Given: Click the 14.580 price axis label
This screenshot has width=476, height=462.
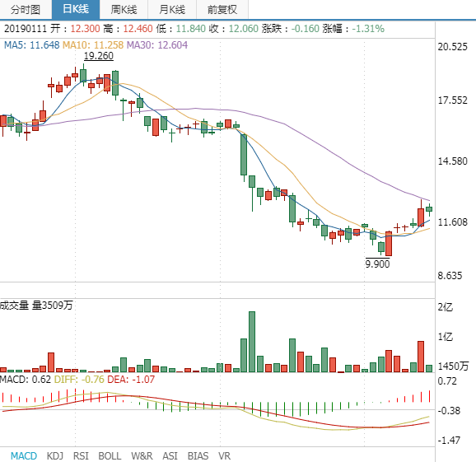Looking at the screenshot, I should point(452,161).
